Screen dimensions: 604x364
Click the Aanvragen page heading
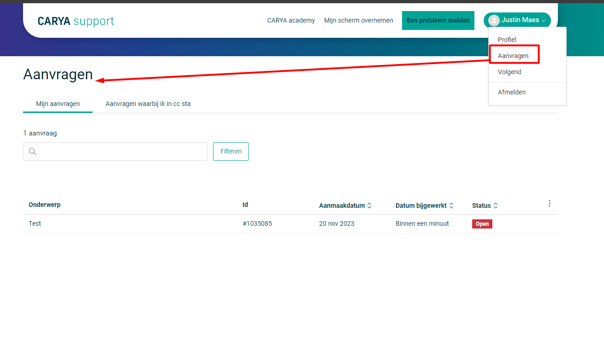(58, 74)
